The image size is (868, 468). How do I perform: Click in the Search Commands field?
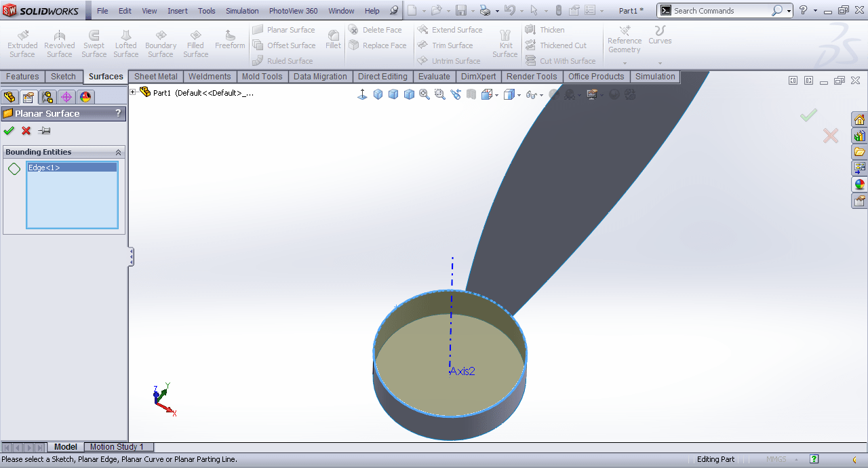721,11
